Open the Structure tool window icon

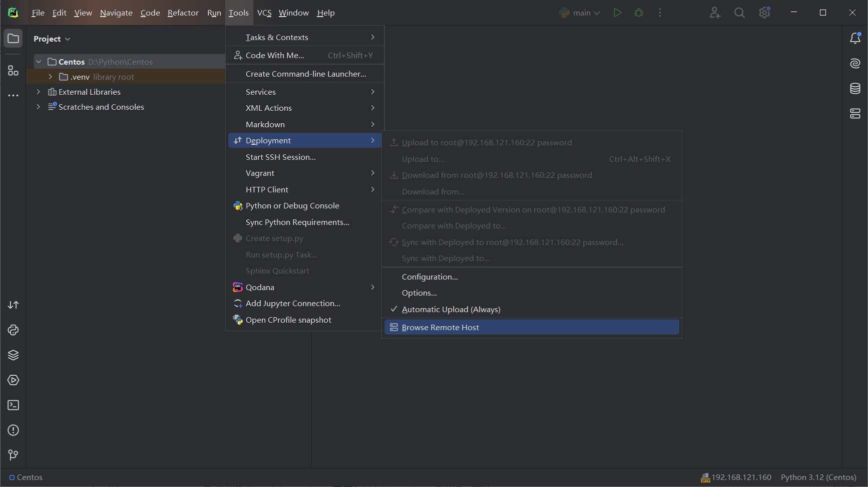coord(14,71)
